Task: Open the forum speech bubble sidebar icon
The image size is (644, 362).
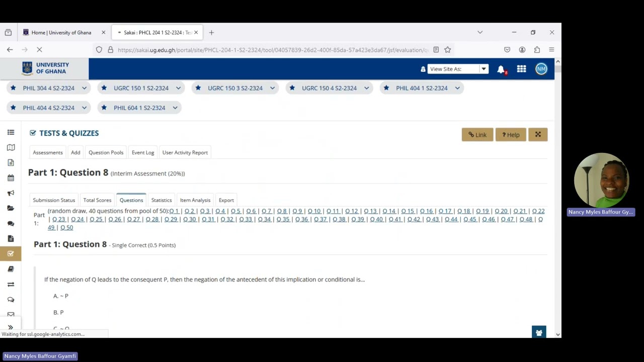Action: point(11,299)
